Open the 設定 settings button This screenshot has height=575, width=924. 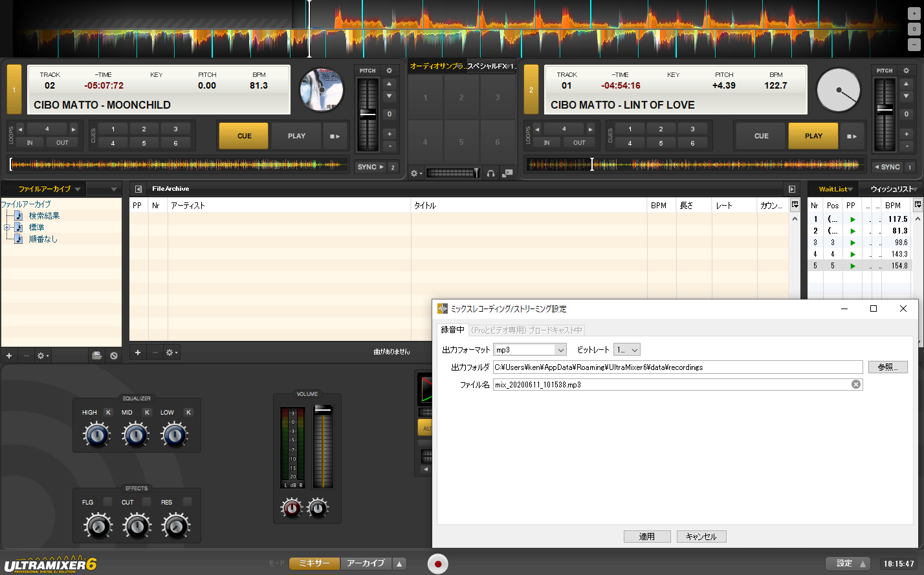coord(848,563)
